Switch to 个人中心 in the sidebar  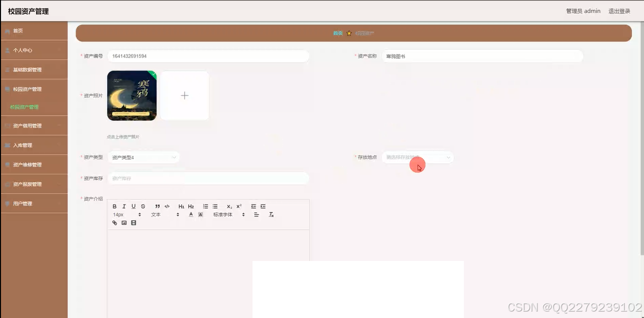coord(22,50)
